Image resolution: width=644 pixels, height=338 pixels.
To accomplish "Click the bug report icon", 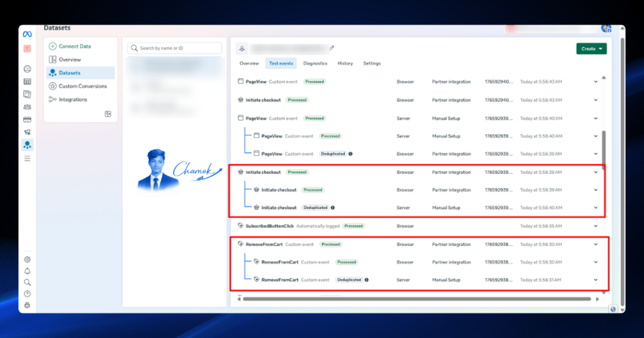I will click(27, 305).
